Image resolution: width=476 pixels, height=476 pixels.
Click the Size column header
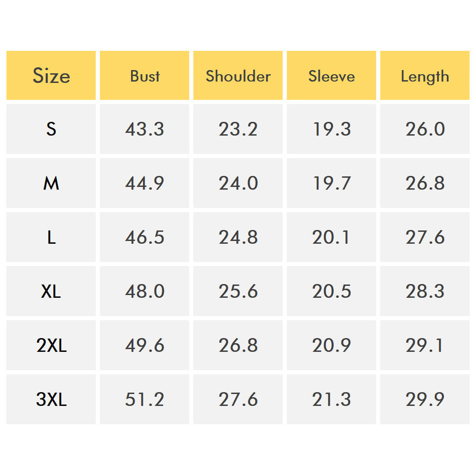point(51,75)
